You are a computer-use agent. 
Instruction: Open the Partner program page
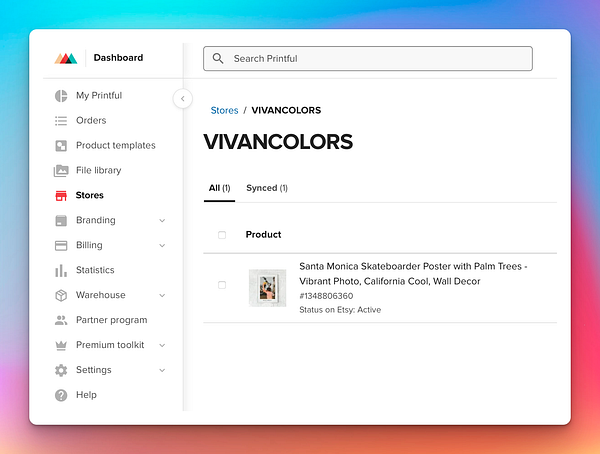111,320
